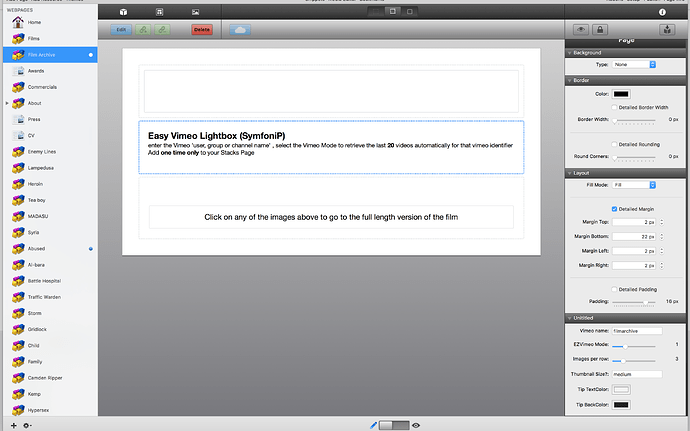Select the left layout view segment icon
The image size is (690, 431).
click(376, 11)
